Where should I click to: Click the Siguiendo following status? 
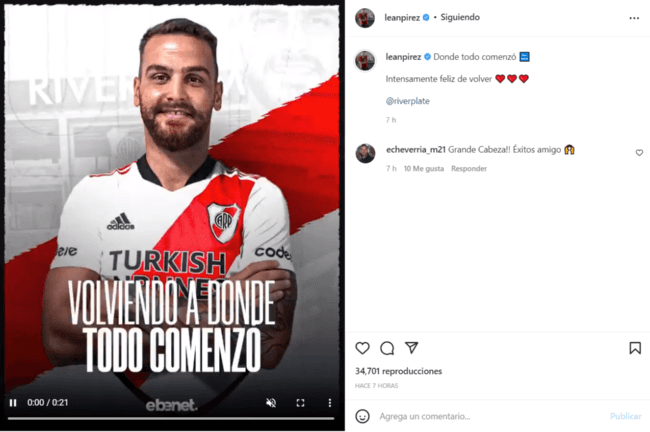(x=460, y=17)
